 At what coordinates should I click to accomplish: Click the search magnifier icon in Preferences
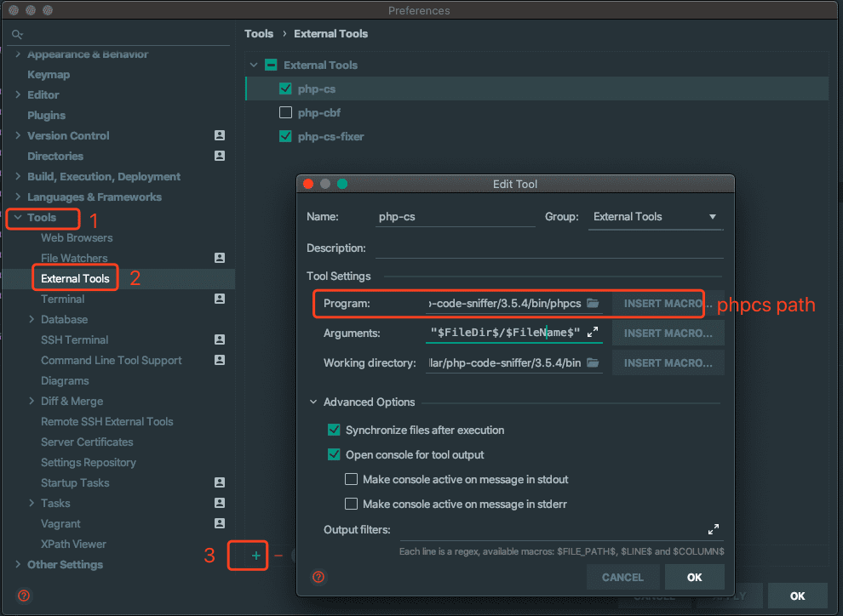coord(17,34)
